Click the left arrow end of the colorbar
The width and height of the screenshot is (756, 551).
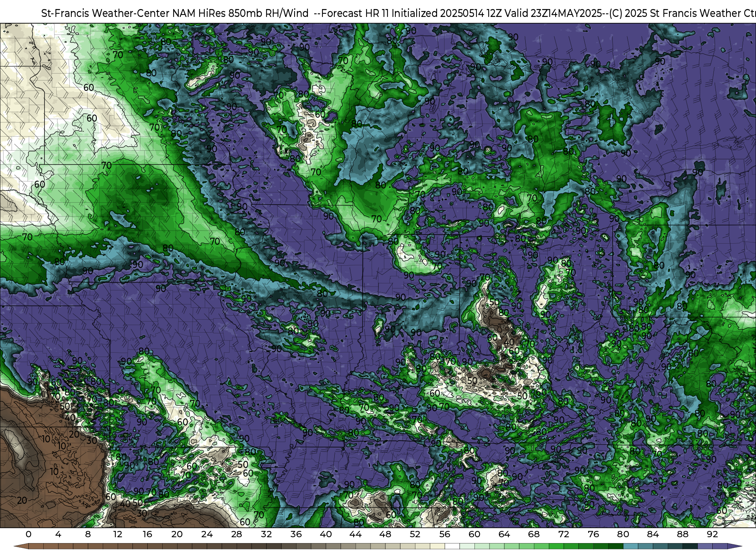click(21, 546)
